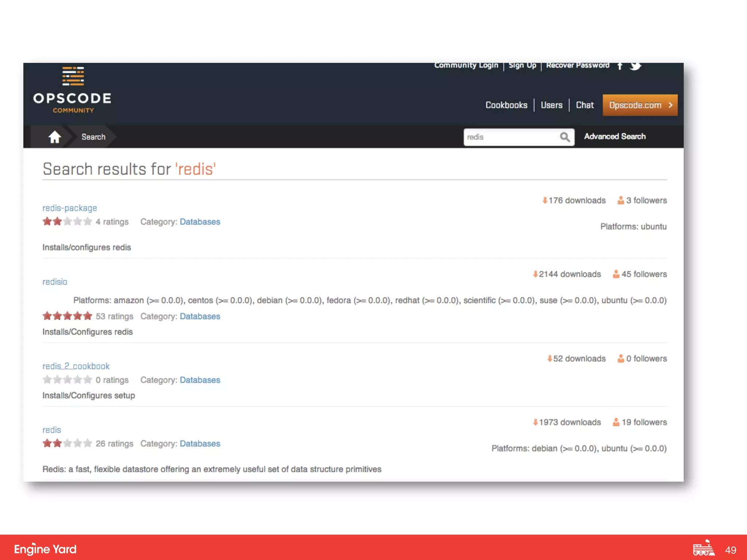Open the redisio cookbook link
The height and width of the screenshot is (560, 747).
(55, 282)
